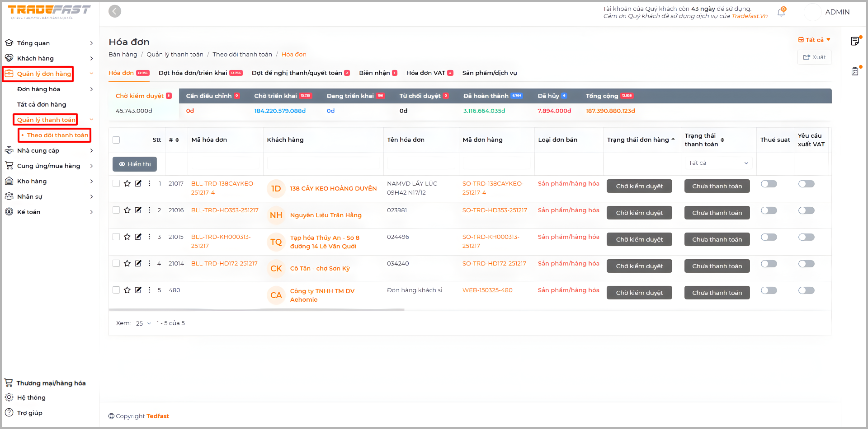Select all rows with header checkbox
The height and width of the screenshot is (429, 868).
[116, 140]
